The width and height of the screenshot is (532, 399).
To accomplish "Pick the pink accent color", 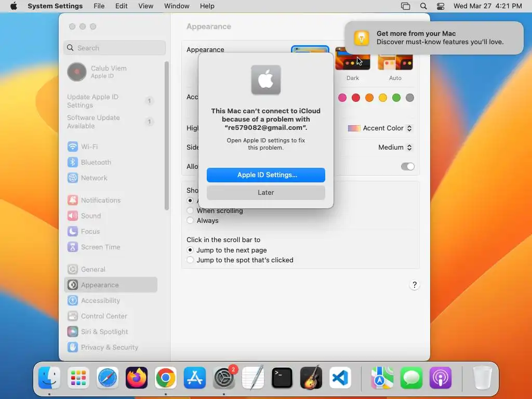I will click(x=342, y=98).
